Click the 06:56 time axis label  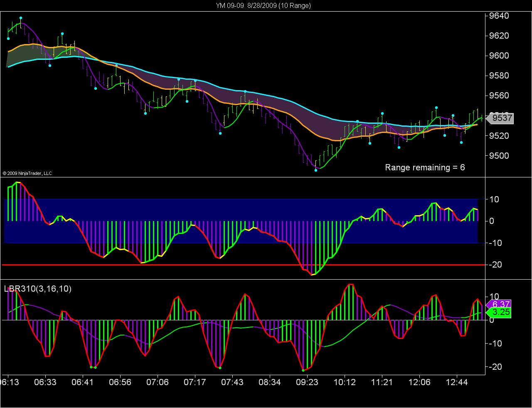120,381
